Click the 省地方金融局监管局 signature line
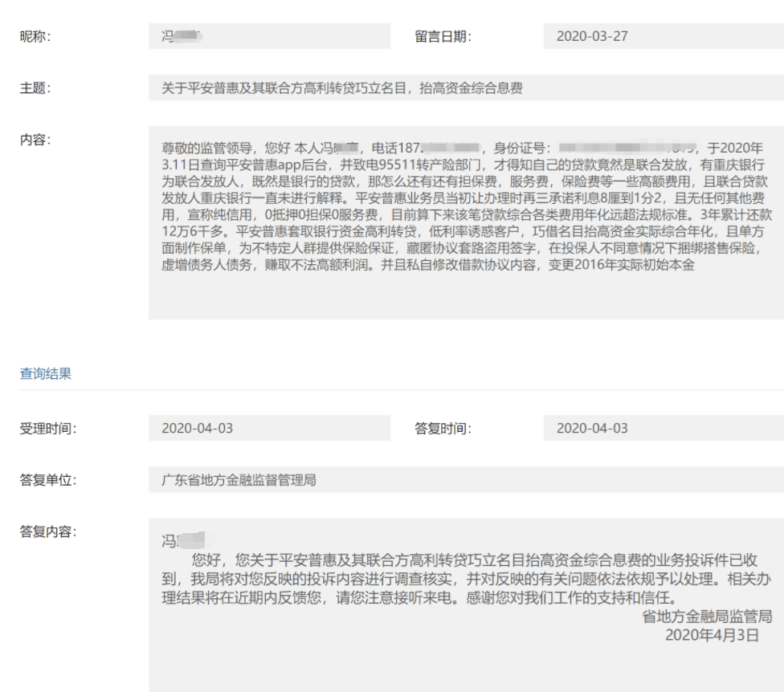Viewport: 784px width, 692px height. (x=707, y=617)
